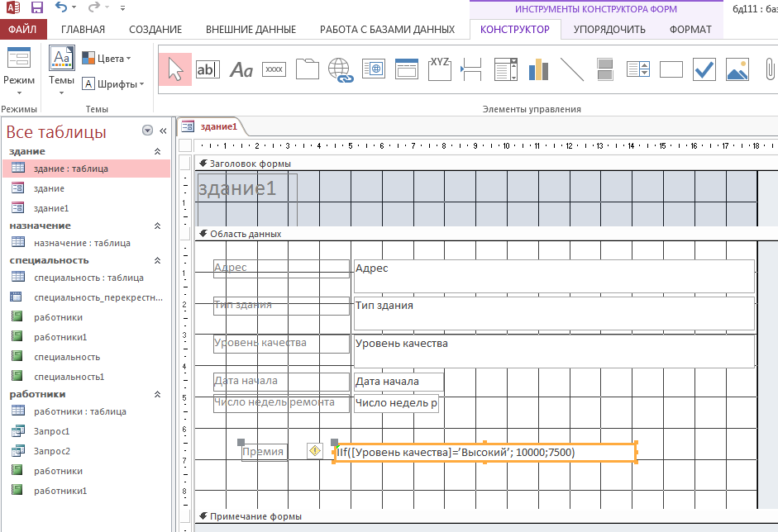Pick the Line drawing control
Image resolution: width=778 pixels, height=532 pixels.
(x=571, y=69)
